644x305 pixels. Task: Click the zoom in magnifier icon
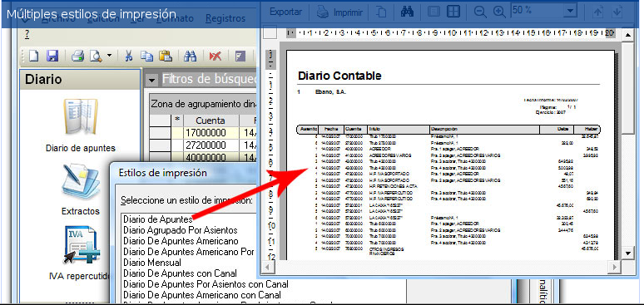click(499, 12)
